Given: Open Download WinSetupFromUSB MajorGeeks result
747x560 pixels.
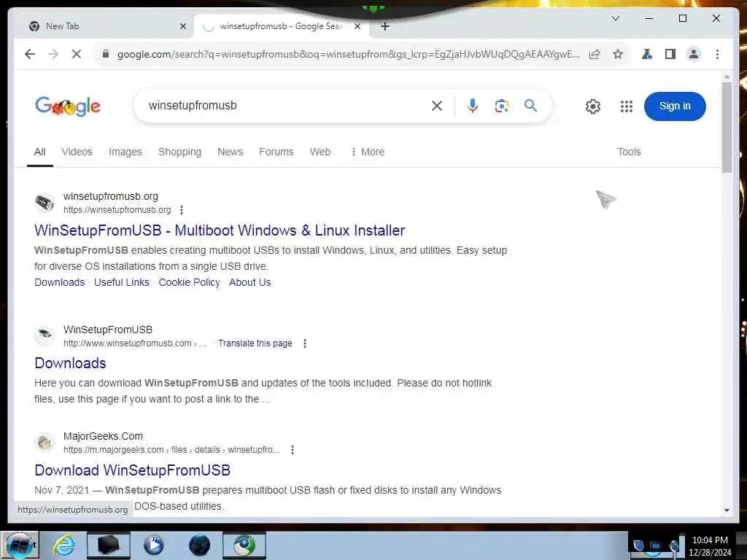Looking at the screenshot, I should 133,470.
